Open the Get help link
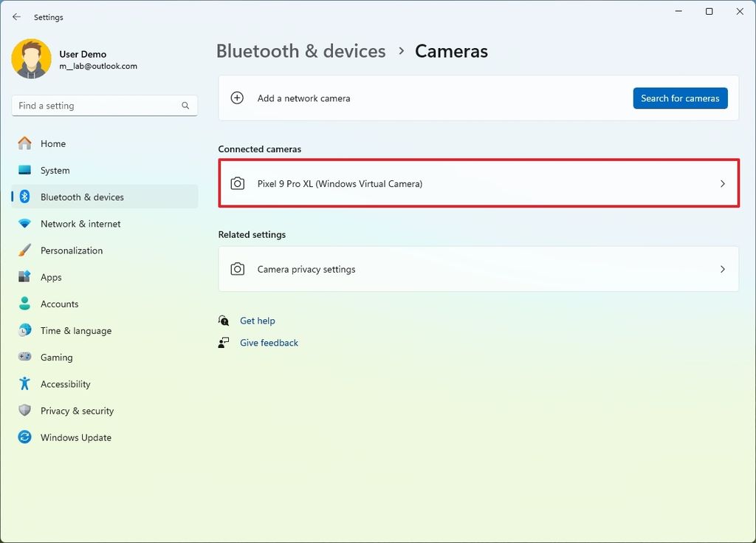Image resolution: width=756 pixels, height=543 pixels. coord(258,321)
